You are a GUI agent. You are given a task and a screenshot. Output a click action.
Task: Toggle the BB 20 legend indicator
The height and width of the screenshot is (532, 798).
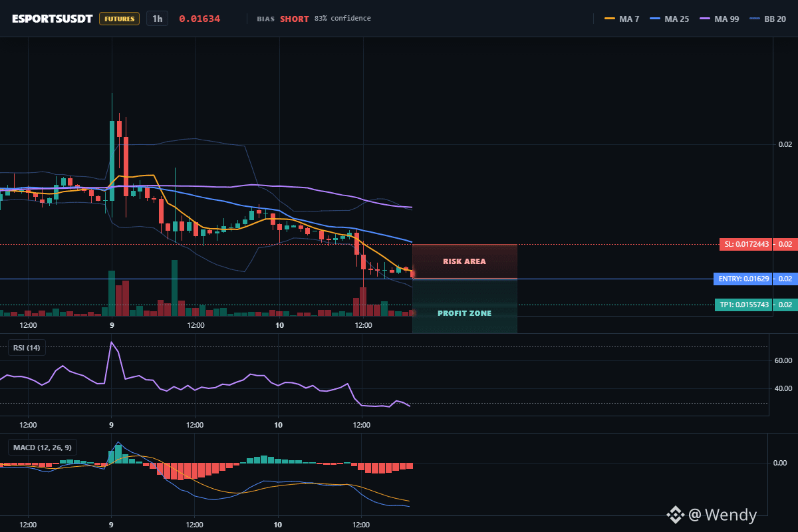coord(768,19)
